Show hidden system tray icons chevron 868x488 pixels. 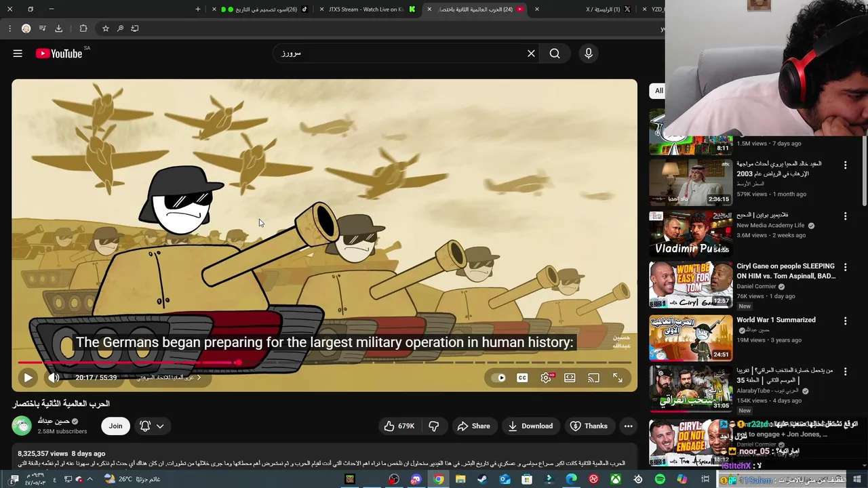coord(90,479)
